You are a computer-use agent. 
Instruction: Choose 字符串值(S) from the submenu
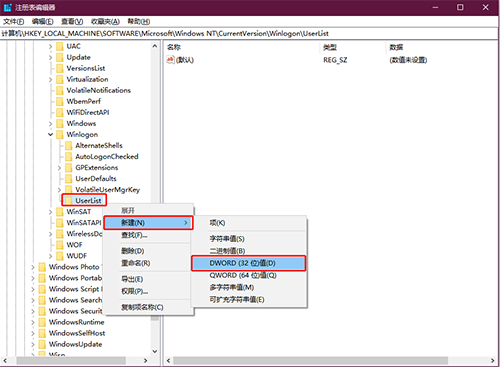227,239
